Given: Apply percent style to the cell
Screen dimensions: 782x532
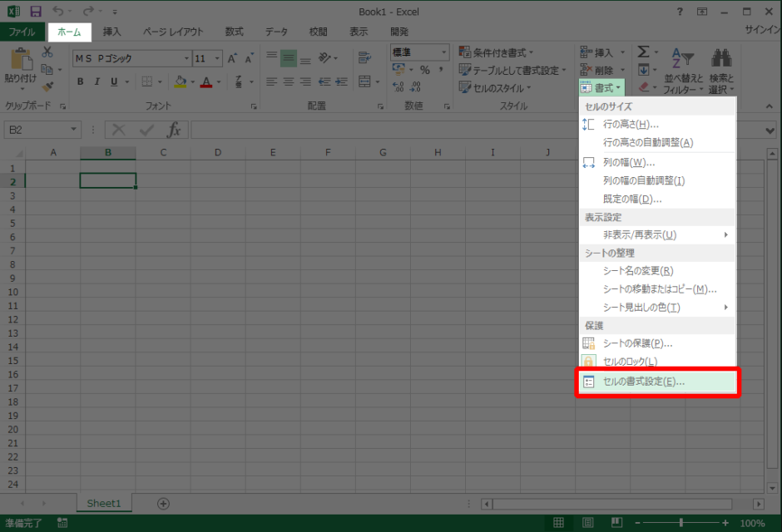Looking at the screenshot, I should pos(426,68).
